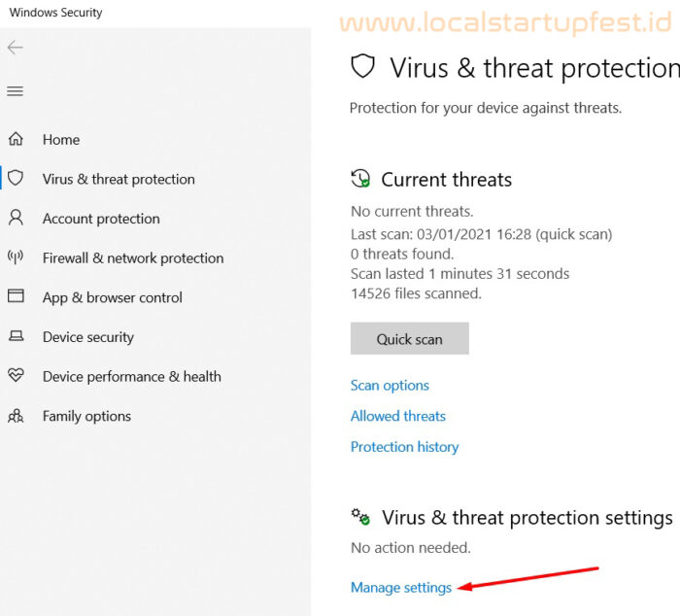The image size is (680, 616).
Task: Click the Device security laptop icon
Action: coord(17,336)
